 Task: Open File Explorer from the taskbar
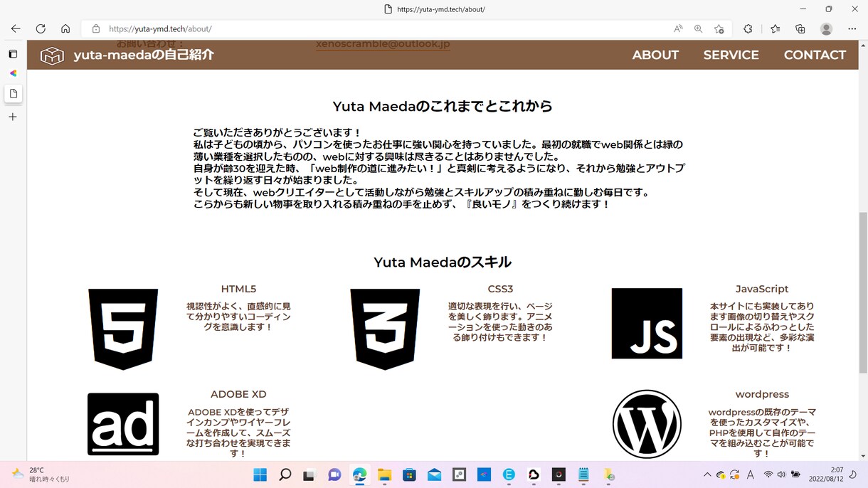(384, 474)
